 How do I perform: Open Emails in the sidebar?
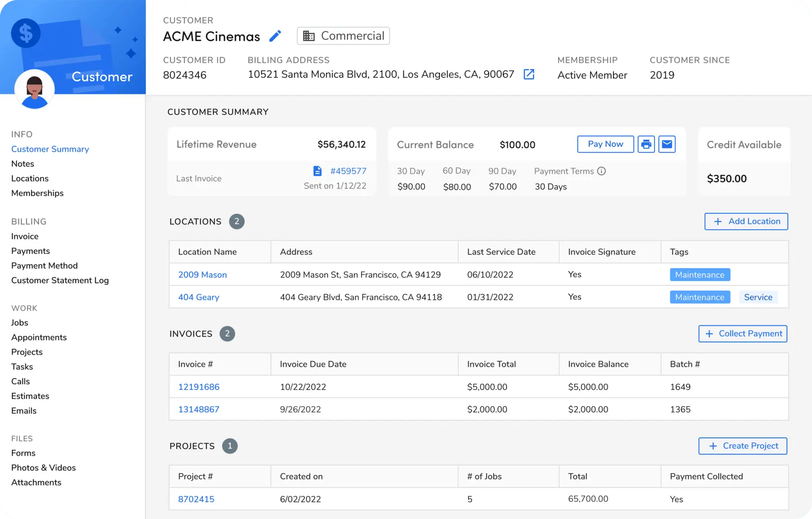coord(24,411)
